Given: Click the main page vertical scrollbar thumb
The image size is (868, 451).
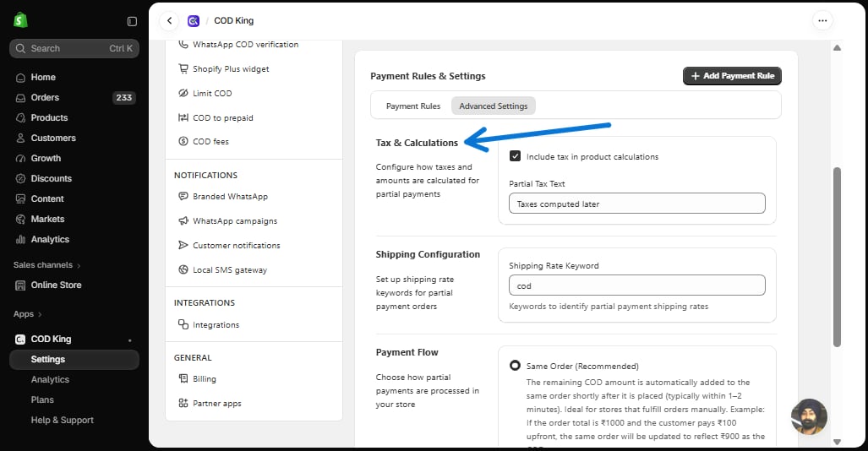Looking at the screenshot, I should [x=837, y=257].
